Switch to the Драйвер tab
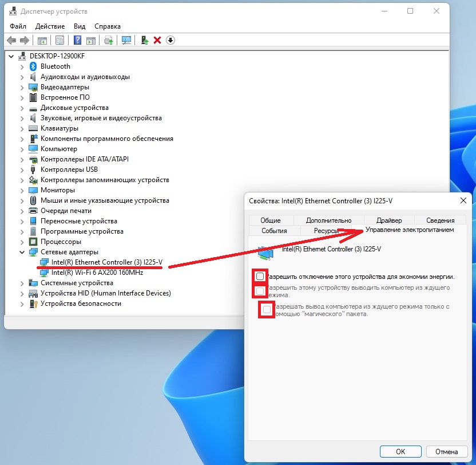 coord(389,220)
